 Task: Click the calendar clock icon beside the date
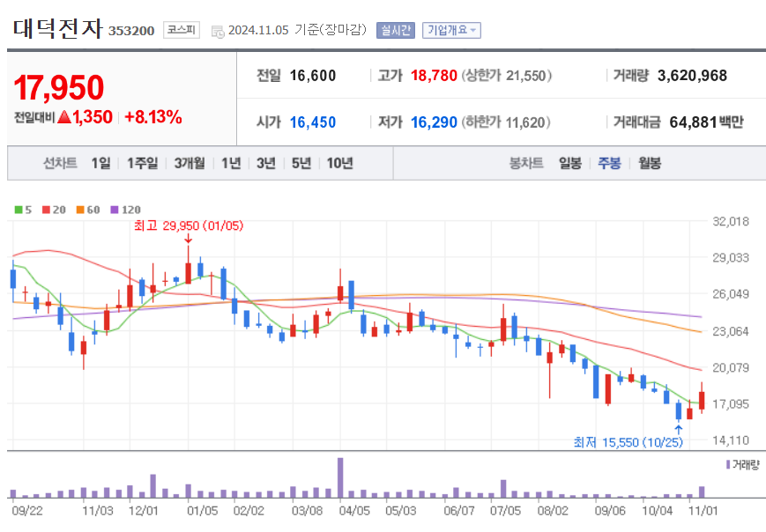click(218, 31)
